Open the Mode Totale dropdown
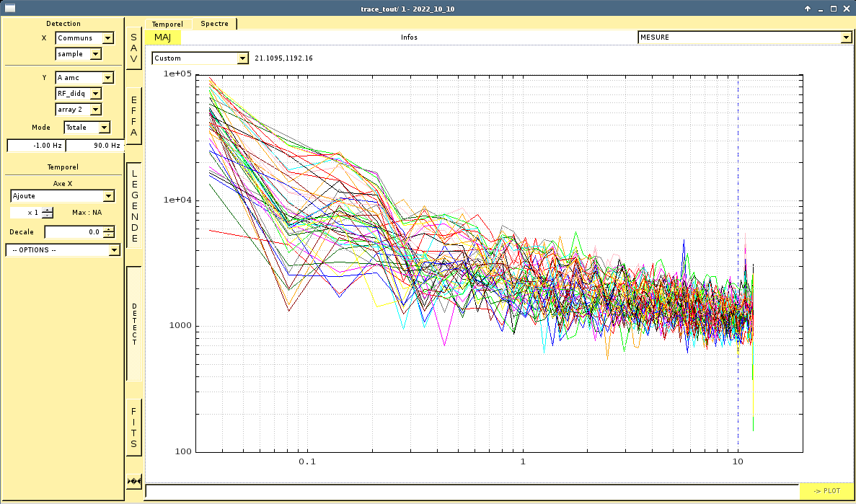Image resolution: width=856 pixels, height=504 pixels. pyautogui.click(x=87, y=128)
